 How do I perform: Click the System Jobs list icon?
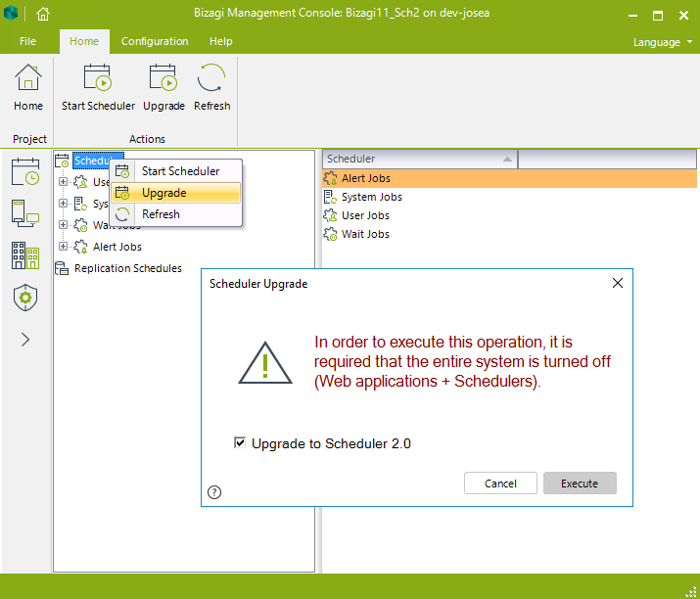tap(330, 197)
